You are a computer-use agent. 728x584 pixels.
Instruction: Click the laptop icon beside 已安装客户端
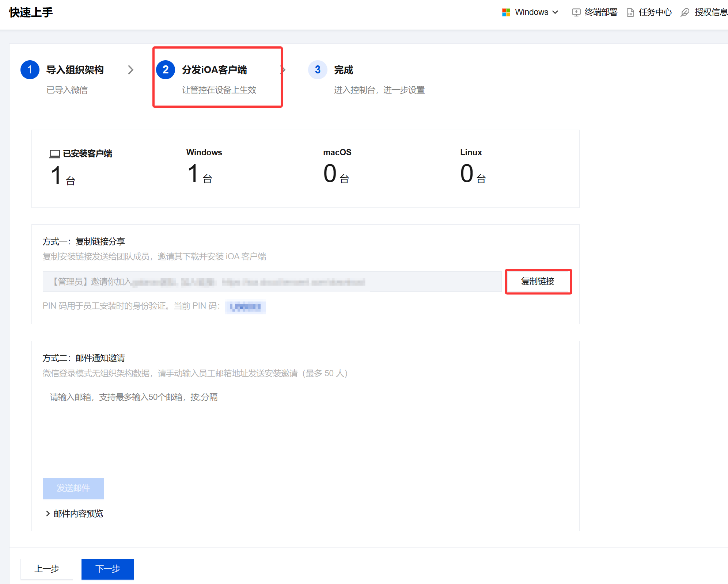(55, 154)
